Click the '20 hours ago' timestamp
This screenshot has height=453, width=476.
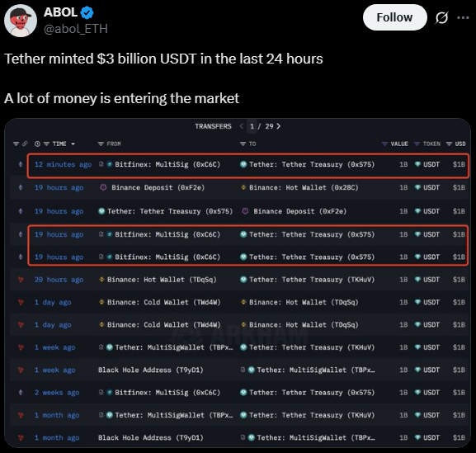59,280
